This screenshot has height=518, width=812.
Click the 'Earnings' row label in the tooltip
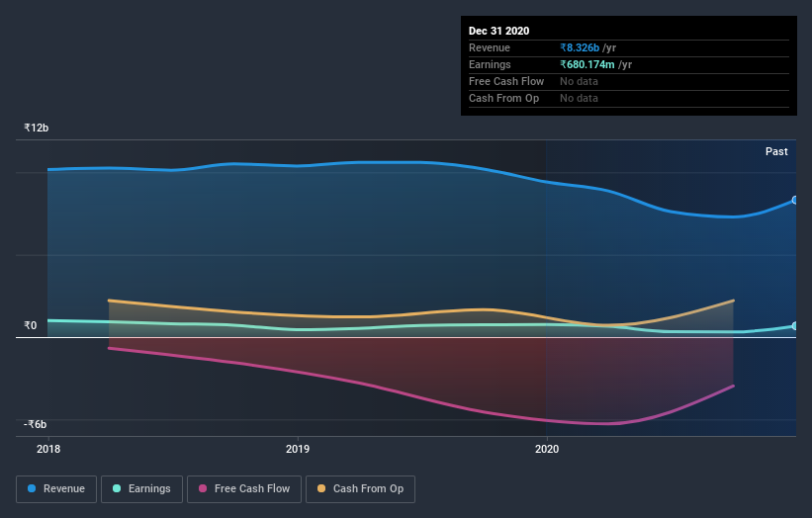tap(490, 64)
